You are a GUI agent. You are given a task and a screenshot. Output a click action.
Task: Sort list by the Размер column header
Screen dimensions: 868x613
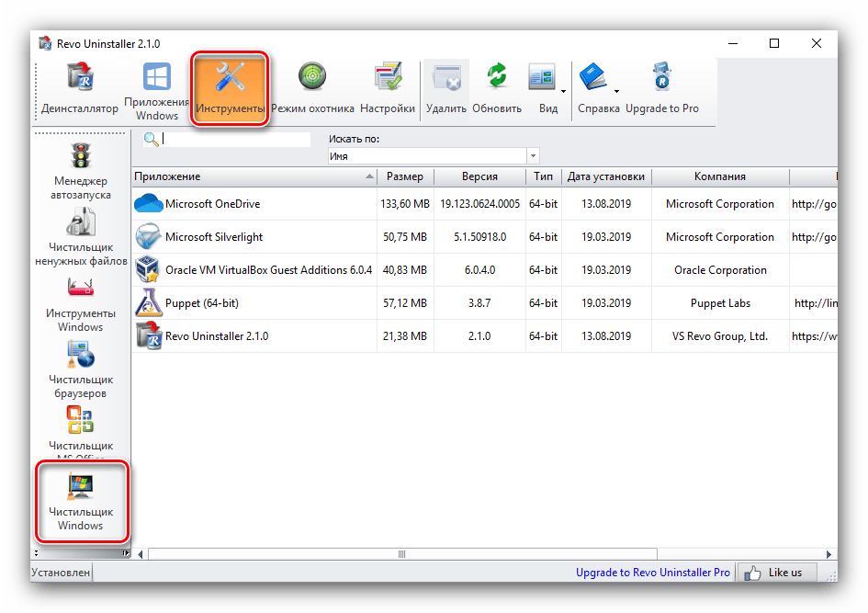[x=404, y=176]
